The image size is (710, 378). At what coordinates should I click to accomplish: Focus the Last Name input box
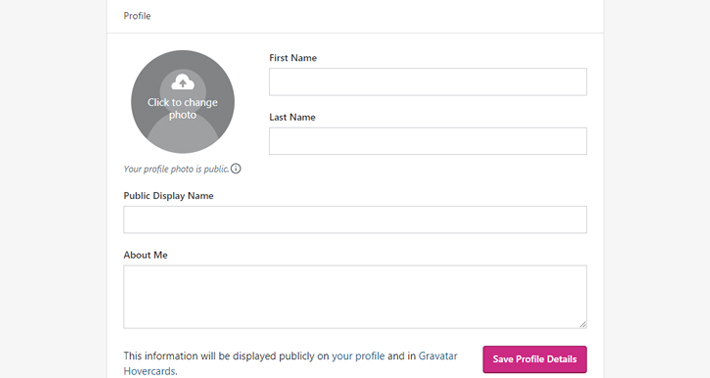(x=428, y=141)
